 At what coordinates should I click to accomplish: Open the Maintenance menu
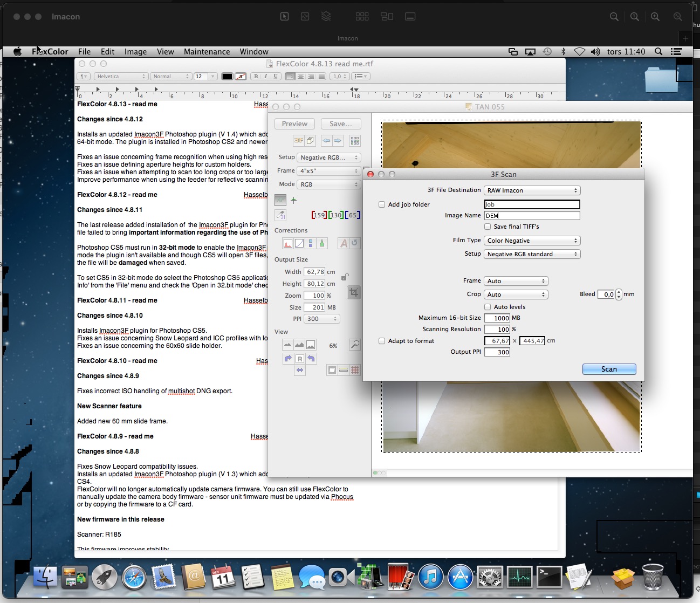207,52
